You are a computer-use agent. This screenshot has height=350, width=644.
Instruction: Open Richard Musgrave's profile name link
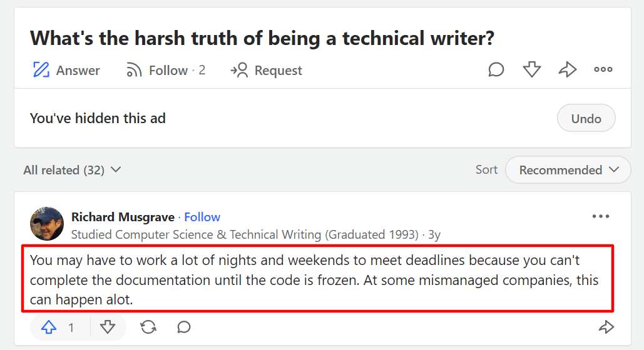(x=123, y=217)
